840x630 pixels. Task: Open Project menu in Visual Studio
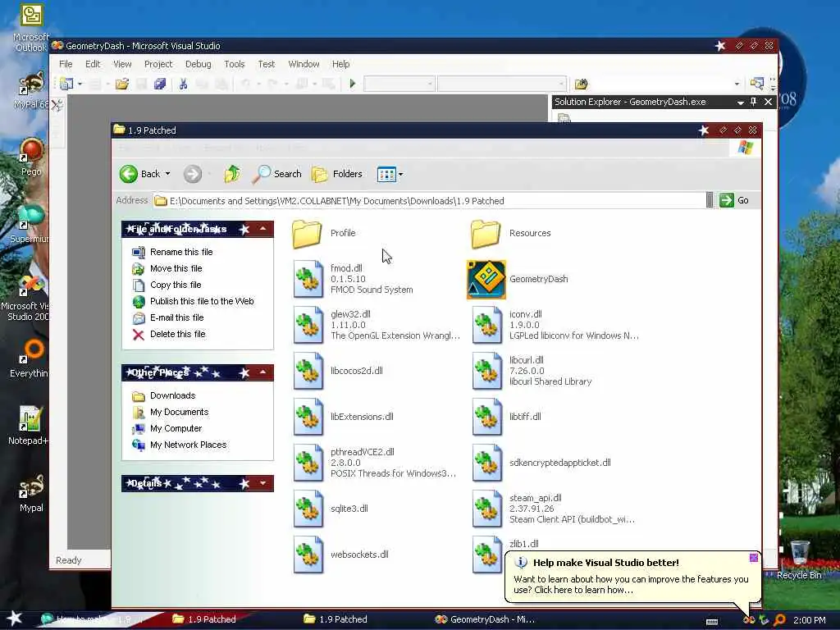point(158,64)
